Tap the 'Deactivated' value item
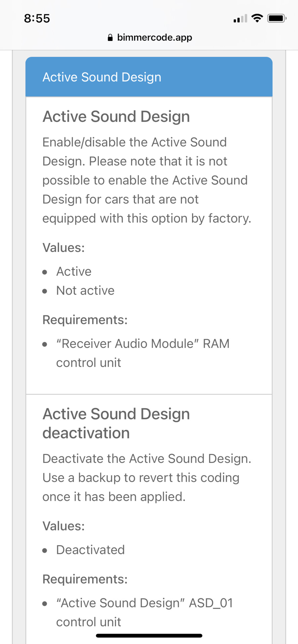 pyautogui.click(x=90, y=550)
